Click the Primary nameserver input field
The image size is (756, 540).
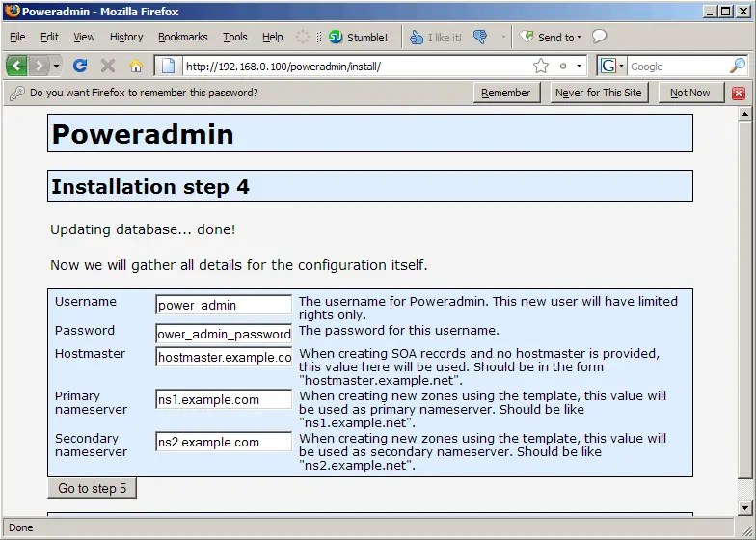[224, 399]
